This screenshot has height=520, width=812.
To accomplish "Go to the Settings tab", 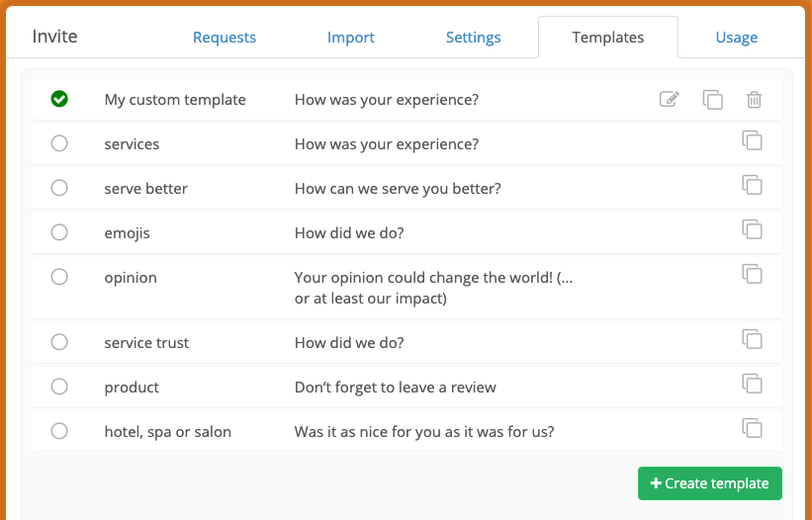I will pyautogui.click(x=474, y=38).
